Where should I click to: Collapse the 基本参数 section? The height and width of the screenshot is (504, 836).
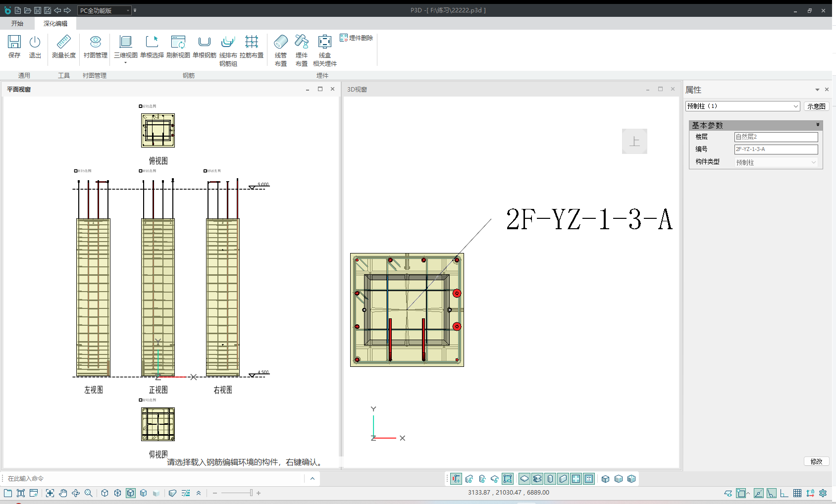(x=818, y=125)
